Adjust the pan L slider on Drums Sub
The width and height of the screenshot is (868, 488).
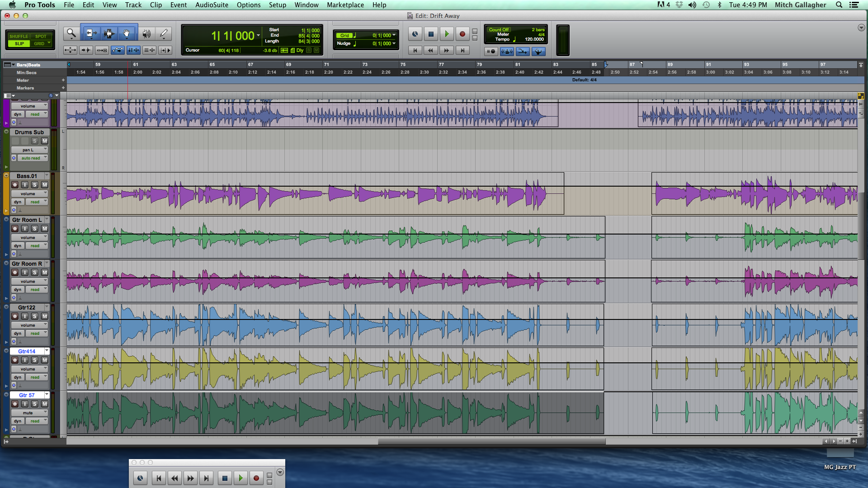(29, 149)
